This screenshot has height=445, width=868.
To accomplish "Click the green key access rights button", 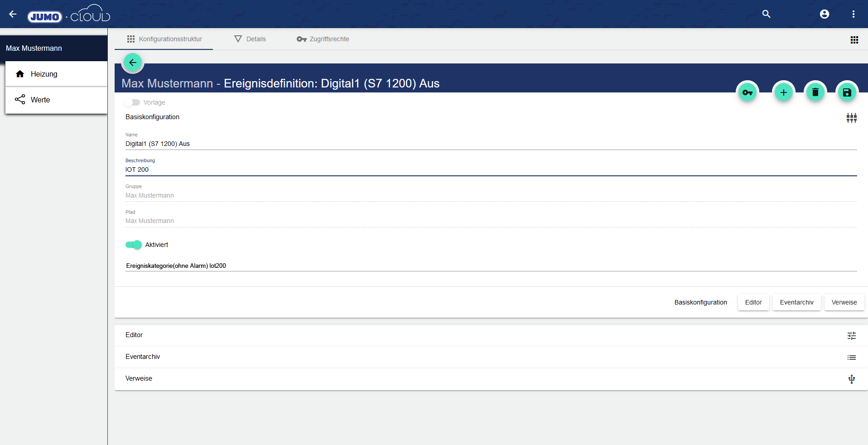I will pyautogui.click(x=747, y=92).
